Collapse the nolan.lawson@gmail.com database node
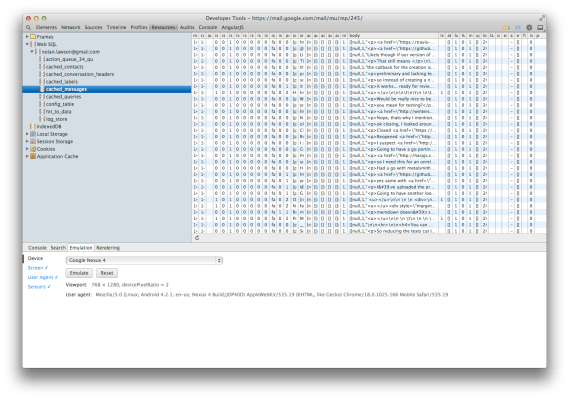569x399 pixels. click(32, 52)
